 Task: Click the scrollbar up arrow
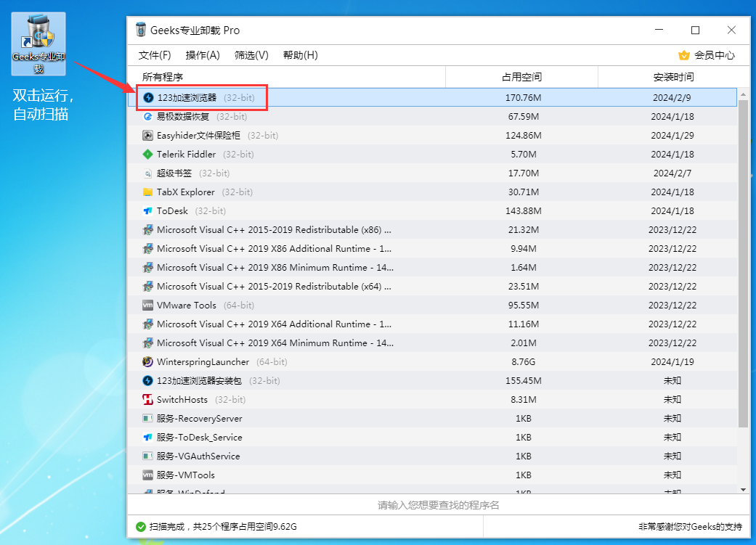(x=743, y=94)
